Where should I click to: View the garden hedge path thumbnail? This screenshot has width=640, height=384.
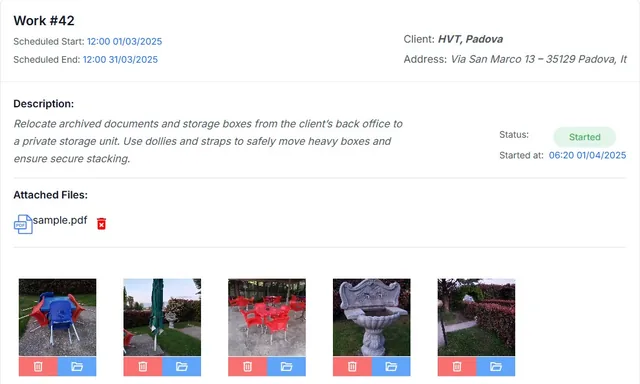[x=476, y=317]
